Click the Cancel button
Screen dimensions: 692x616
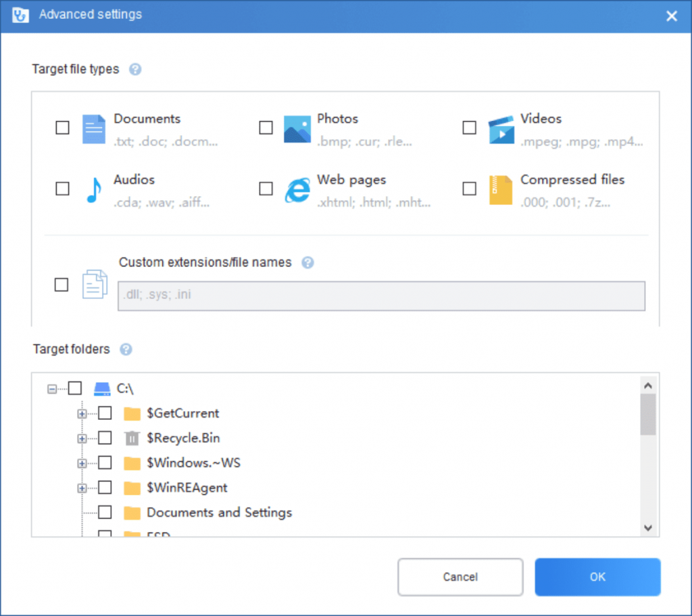(460, 577)
